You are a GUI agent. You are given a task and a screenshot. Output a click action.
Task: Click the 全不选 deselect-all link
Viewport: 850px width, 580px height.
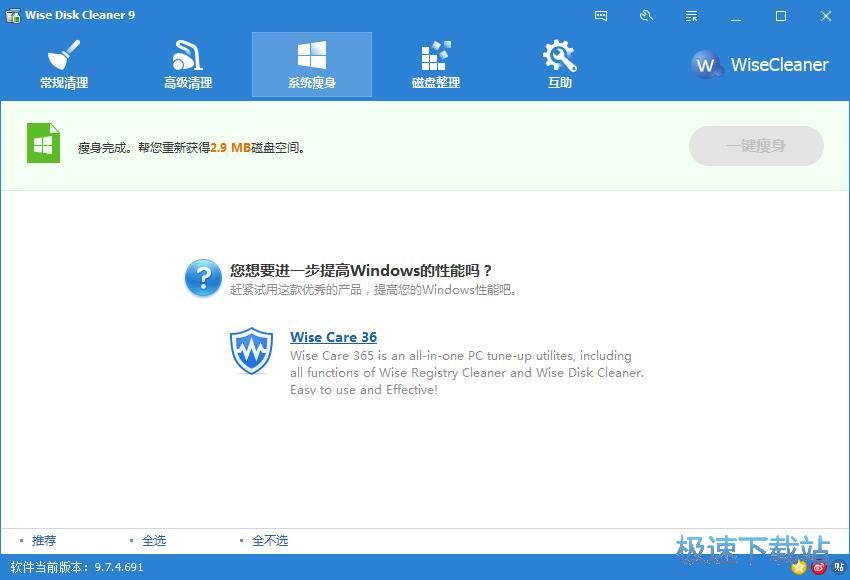pos(270,540)
